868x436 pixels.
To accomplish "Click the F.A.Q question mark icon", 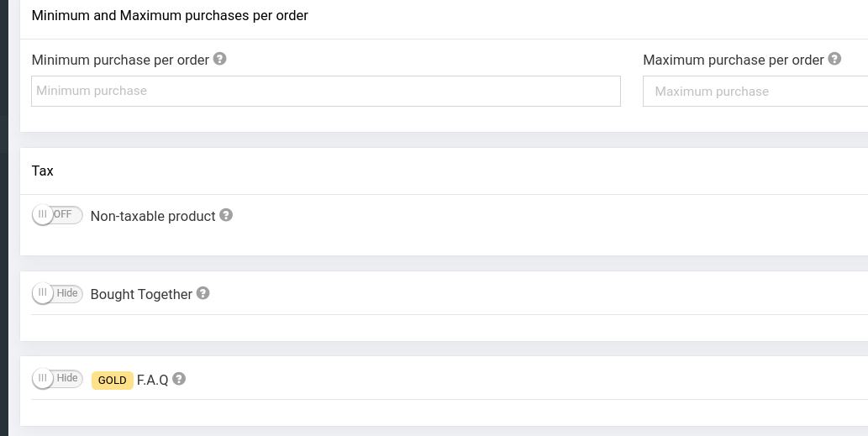I will (x=179, y=379).
